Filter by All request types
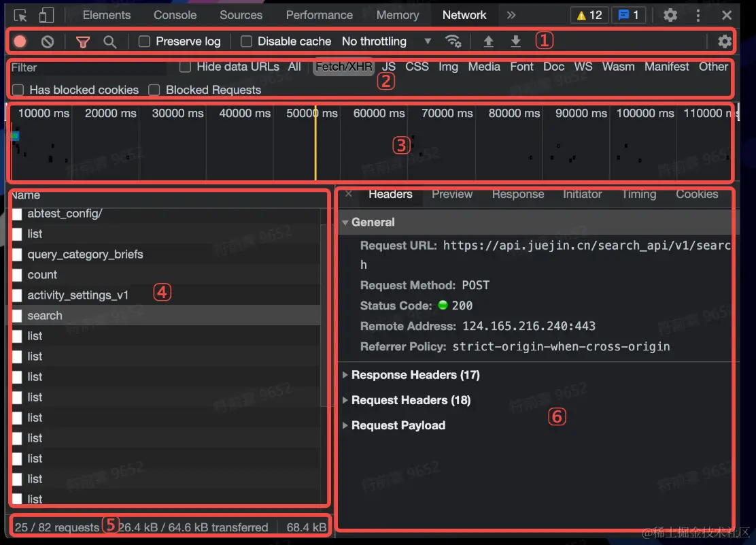The height and width of the screenshot is (545, 756). pyautogui.click(x=294, y=67)
